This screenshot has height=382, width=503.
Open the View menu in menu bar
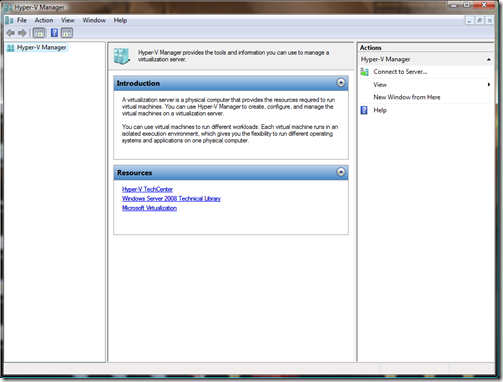coord(68,20)
